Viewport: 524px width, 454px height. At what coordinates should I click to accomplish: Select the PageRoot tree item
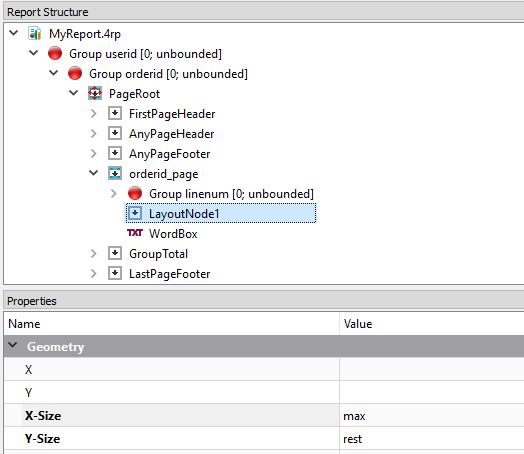coord(134,94)
